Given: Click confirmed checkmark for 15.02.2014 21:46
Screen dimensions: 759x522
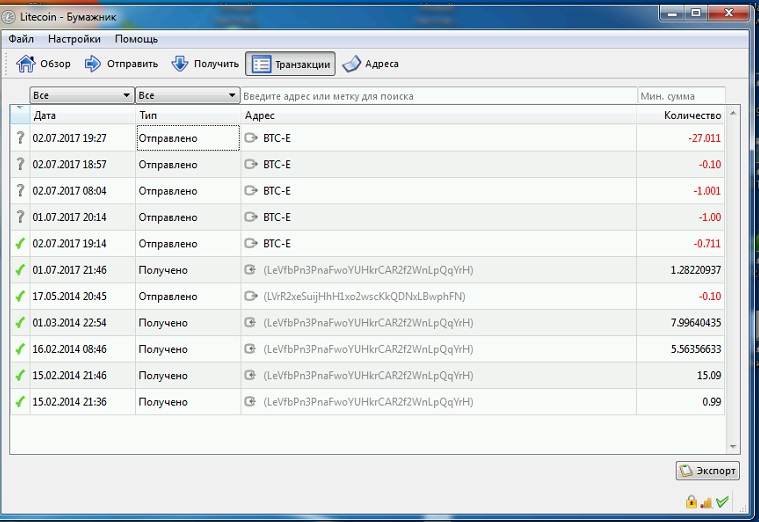Looking at the screenshot, I should (x=20, y=375).
